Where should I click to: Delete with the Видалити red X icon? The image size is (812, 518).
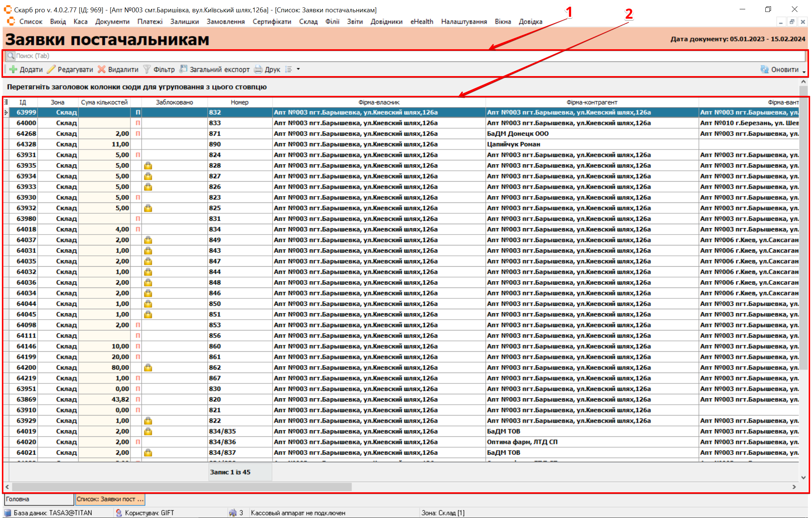(x=101, y=69)
